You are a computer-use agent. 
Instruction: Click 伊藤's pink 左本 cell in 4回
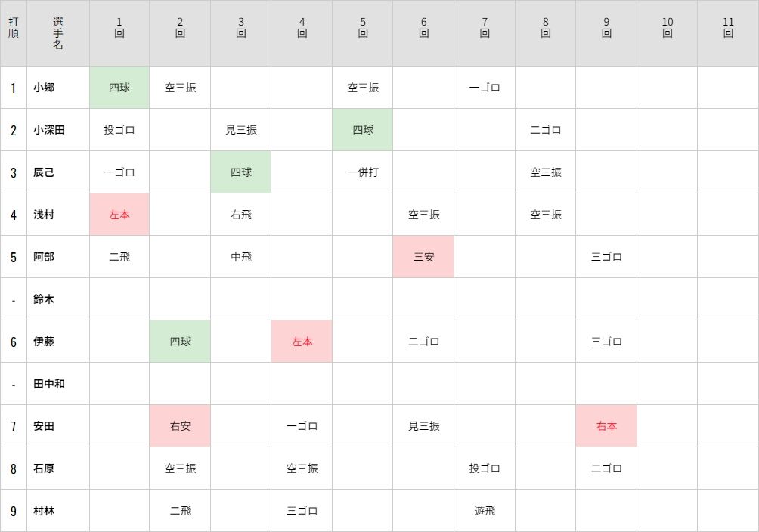click(302, 342)
